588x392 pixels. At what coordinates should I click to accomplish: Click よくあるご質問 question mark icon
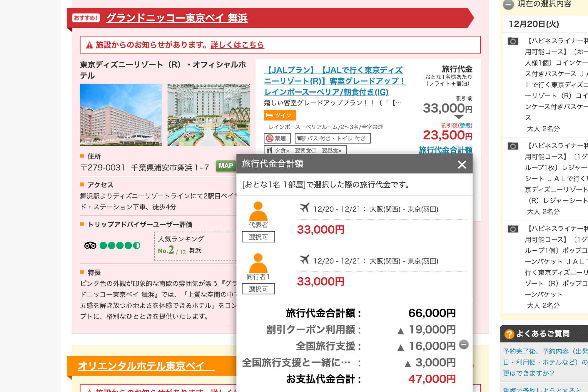click(x=509, y=334)
